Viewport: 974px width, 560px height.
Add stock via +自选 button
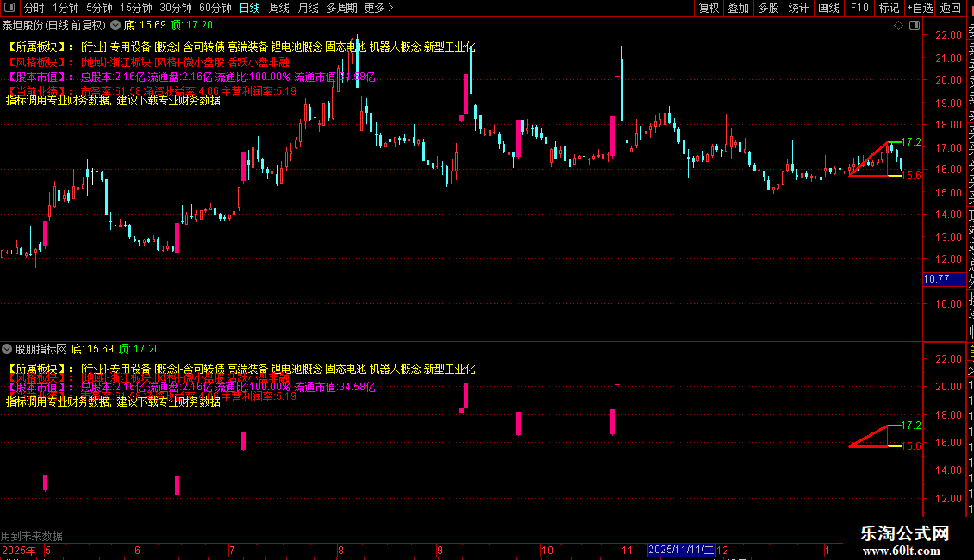tap(920, 8)
